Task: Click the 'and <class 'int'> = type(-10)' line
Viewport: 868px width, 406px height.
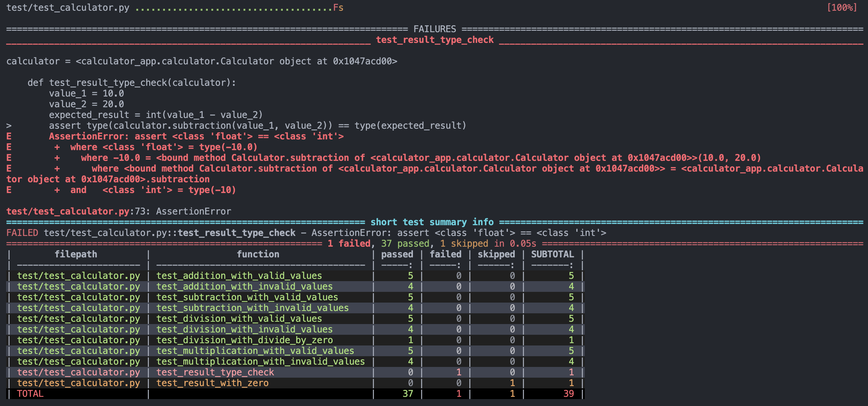Action: (153, 190)
